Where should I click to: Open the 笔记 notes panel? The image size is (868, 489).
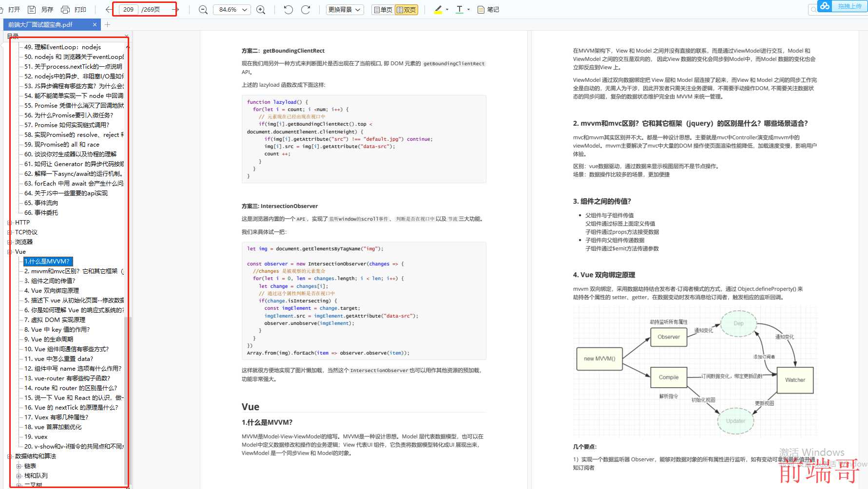(x=488, y=9)
